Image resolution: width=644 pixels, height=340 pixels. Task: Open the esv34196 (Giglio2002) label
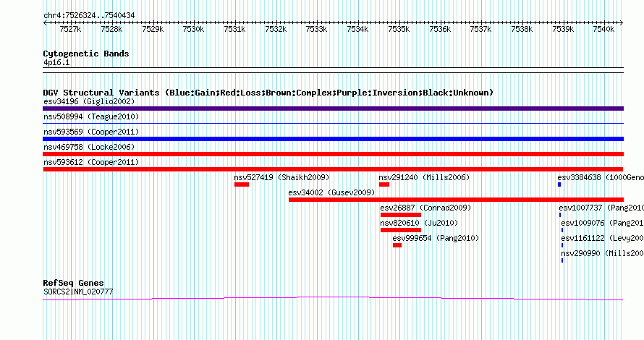(89, 101)
